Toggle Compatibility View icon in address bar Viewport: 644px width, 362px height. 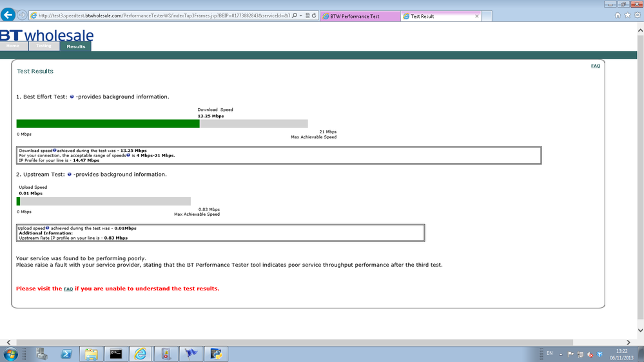(307, 15)
